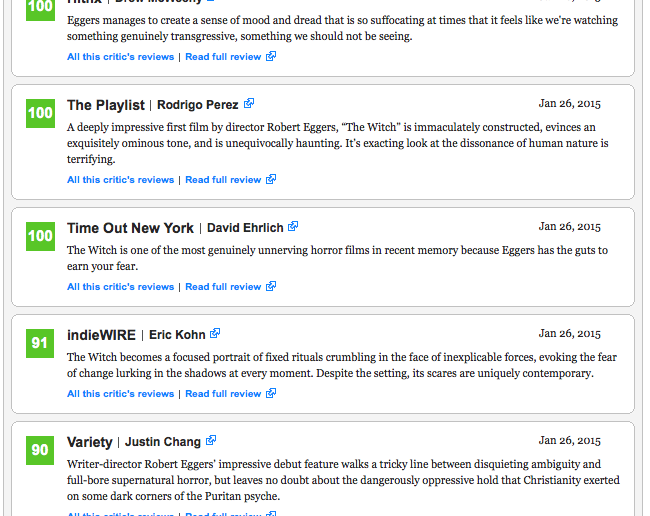Open All this critic's reviews for Eric Kohn

point(121,394)
